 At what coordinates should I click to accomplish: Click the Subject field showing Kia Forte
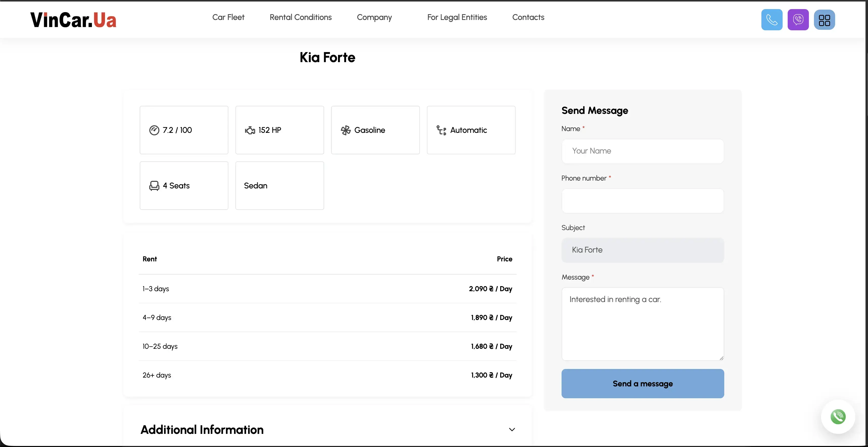pos(643,250)
